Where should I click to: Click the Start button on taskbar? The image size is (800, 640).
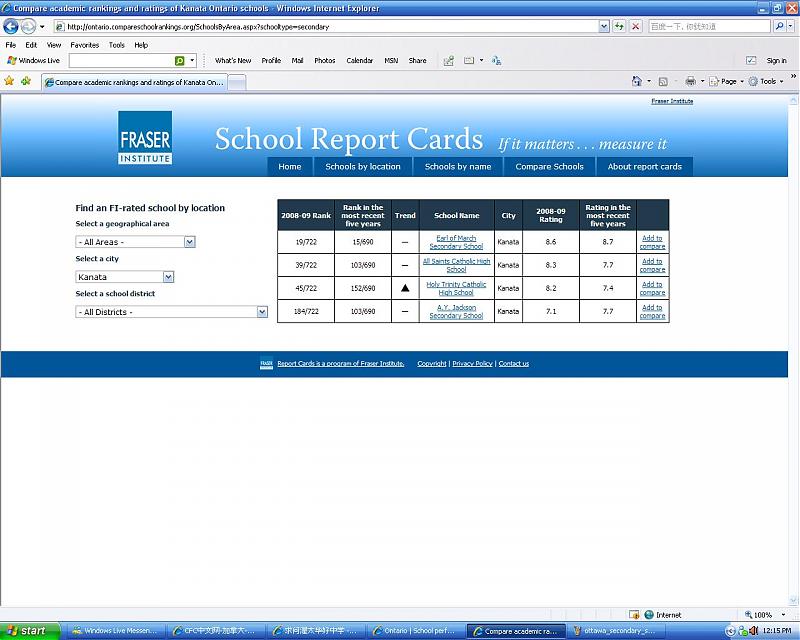[x=30, y=631]
